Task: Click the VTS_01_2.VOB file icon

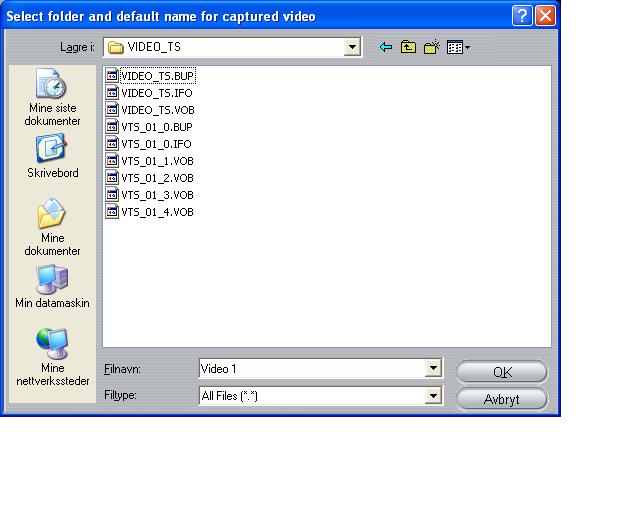Action: (x=112, y=178)
